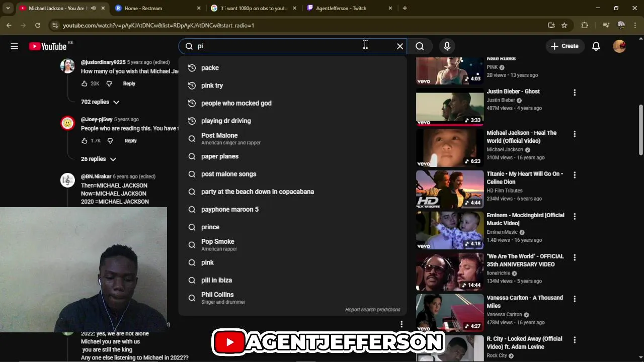Choose the 'pill in ibiza' suggestion
Image resolution: width=644 pixels, height=362 pixels.
tap(292, 280)
